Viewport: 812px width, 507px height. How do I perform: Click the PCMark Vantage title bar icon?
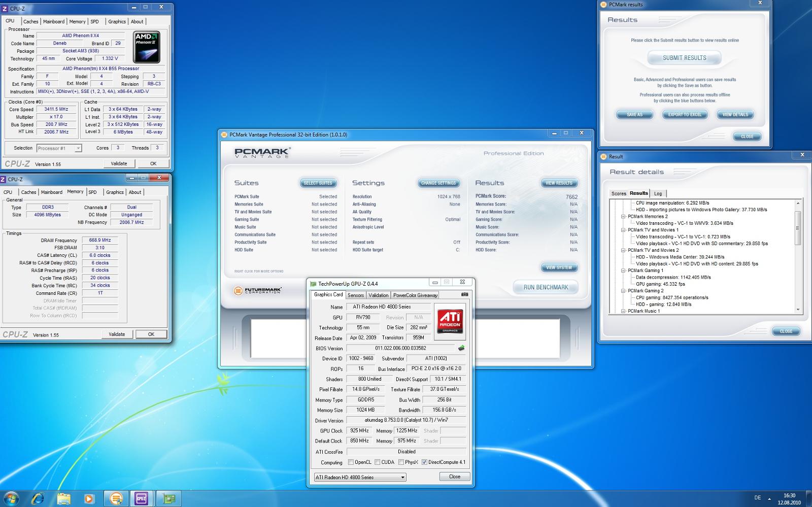point(224,134)
